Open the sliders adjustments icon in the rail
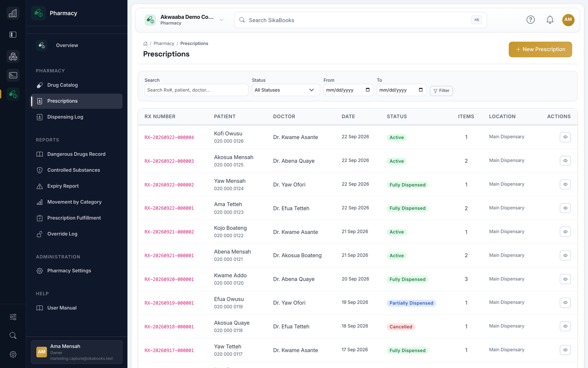 pyautogui.click(x=13, y=317)
